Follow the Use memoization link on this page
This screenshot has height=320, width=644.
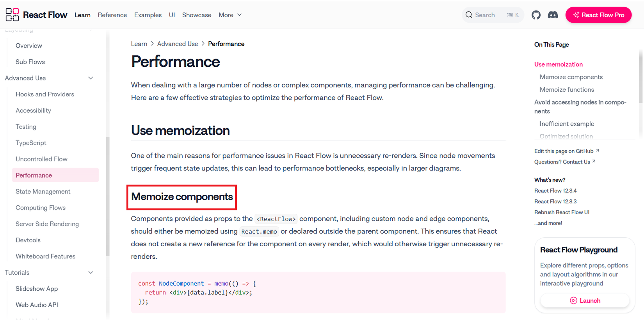click(558, 64)
